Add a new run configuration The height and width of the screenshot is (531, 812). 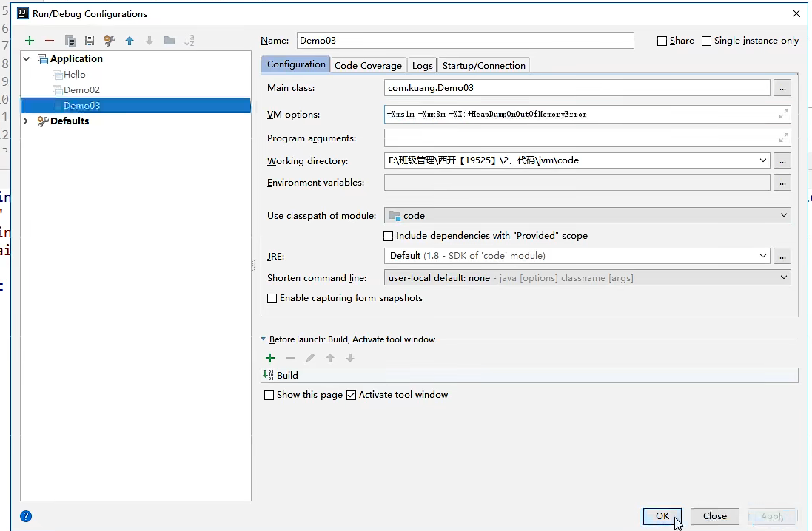[30, 41]
